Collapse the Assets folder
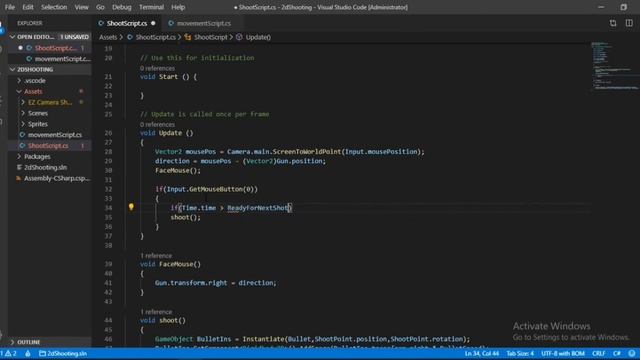 (x=19, y=91)
